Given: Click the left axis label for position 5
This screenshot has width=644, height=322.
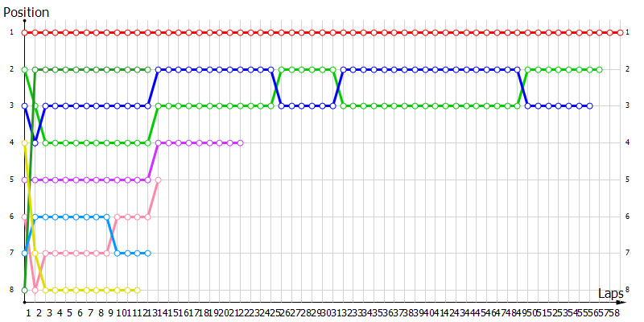Looking at the screenshot, I should tap(12, 180).
